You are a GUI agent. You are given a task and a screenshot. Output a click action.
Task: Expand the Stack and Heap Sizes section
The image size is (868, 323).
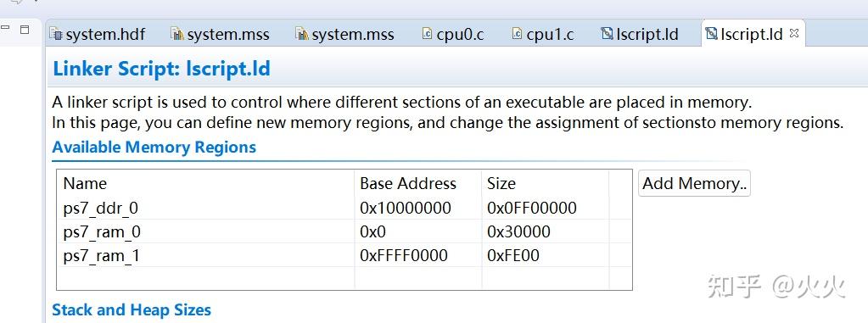click(x=132, y=309)
